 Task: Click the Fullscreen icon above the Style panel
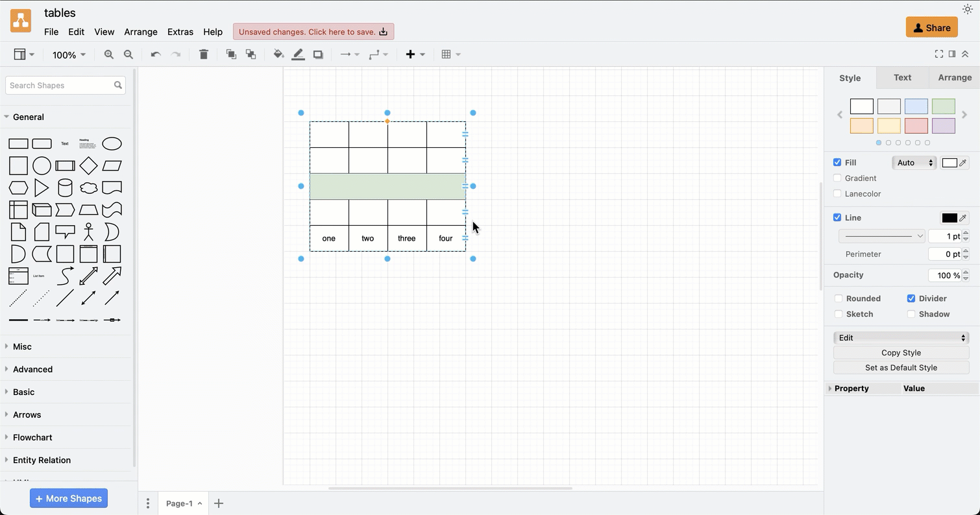[938, 54]
